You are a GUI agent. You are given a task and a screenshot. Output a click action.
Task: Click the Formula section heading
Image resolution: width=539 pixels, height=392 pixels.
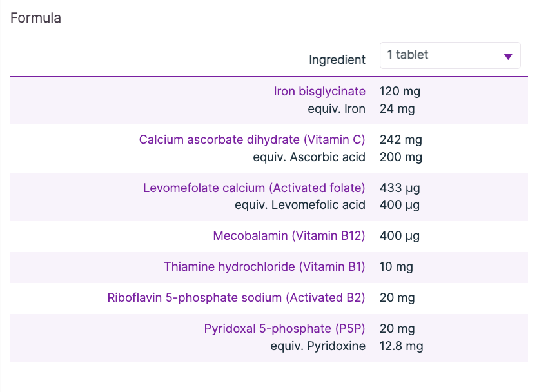36,18
